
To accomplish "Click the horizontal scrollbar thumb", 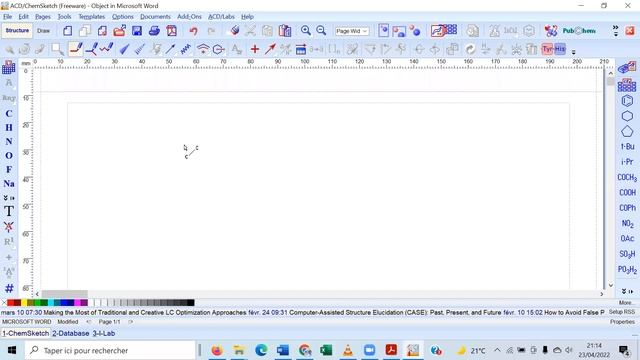I will coord(64,294).
